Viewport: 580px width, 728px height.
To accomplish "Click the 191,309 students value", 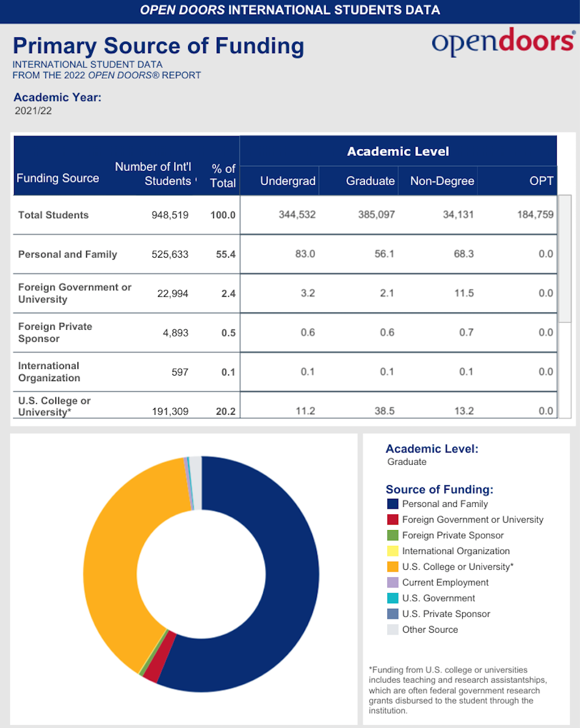I will click(x=170, y=412).
